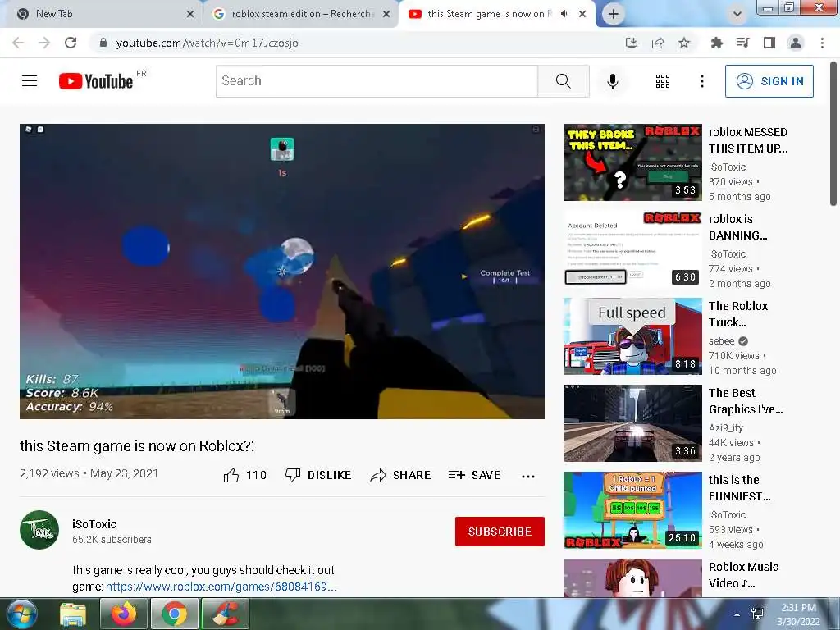Open 'The Best Graphics I've' video title
The image size is (840, 630).
[x=746, y=401]
